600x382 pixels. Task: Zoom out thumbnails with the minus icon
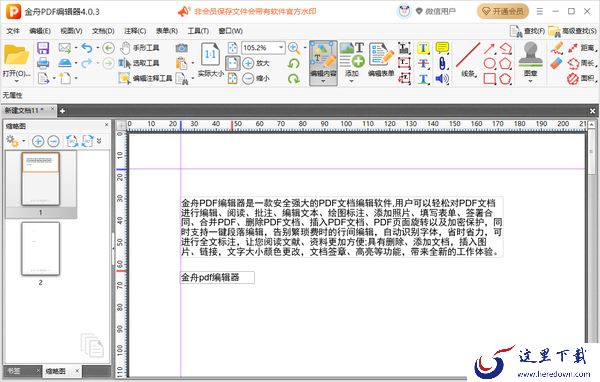point(54,141)
